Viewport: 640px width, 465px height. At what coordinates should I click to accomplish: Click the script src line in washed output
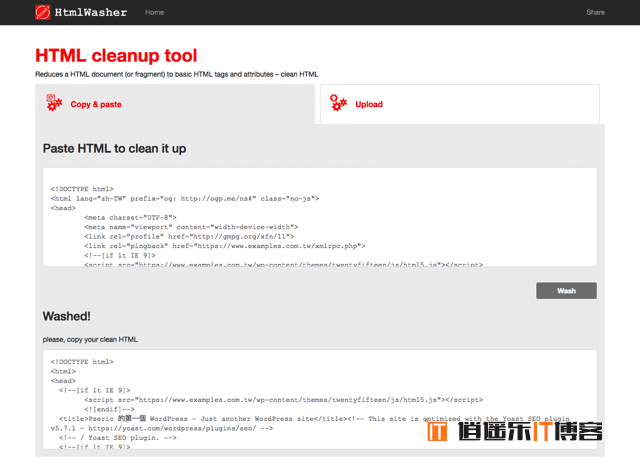coord(284,400)
